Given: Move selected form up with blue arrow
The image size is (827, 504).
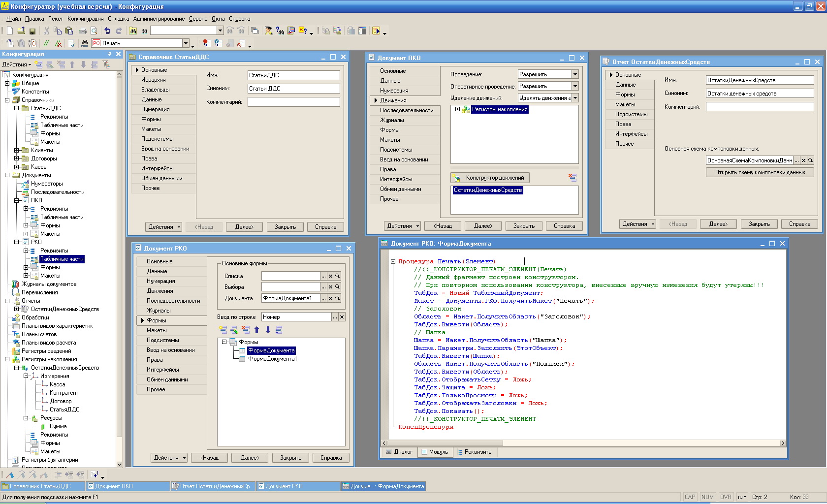Looking at the screenshot, I should [x=256, y=330].
